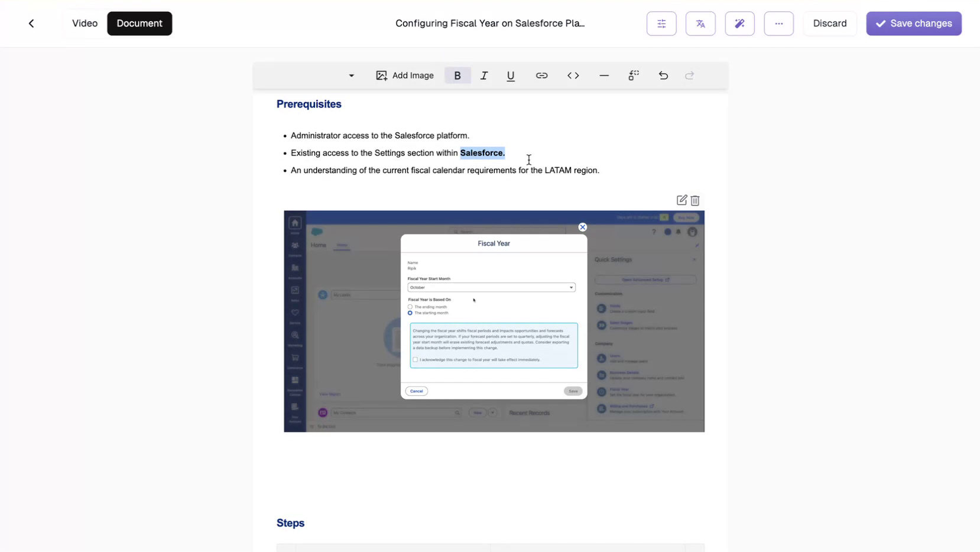The image size is (980, 552).
Task: Select 'The starting month' radio button
Action: 410,313
